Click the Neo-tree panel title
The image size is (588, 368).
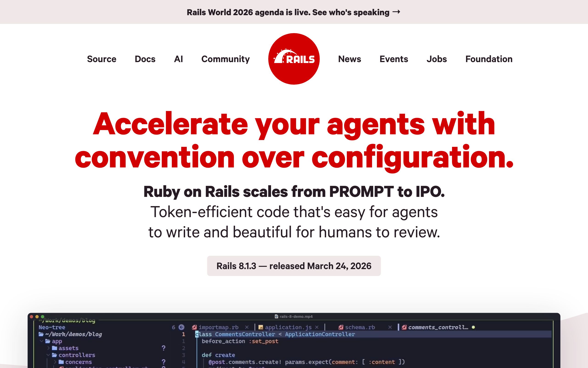[52, 327]
